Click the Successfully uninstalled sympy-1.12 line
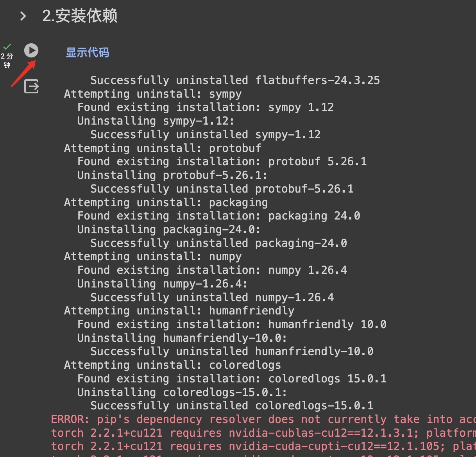The height and width of the screenshot is (457, 476). point(206,134)
